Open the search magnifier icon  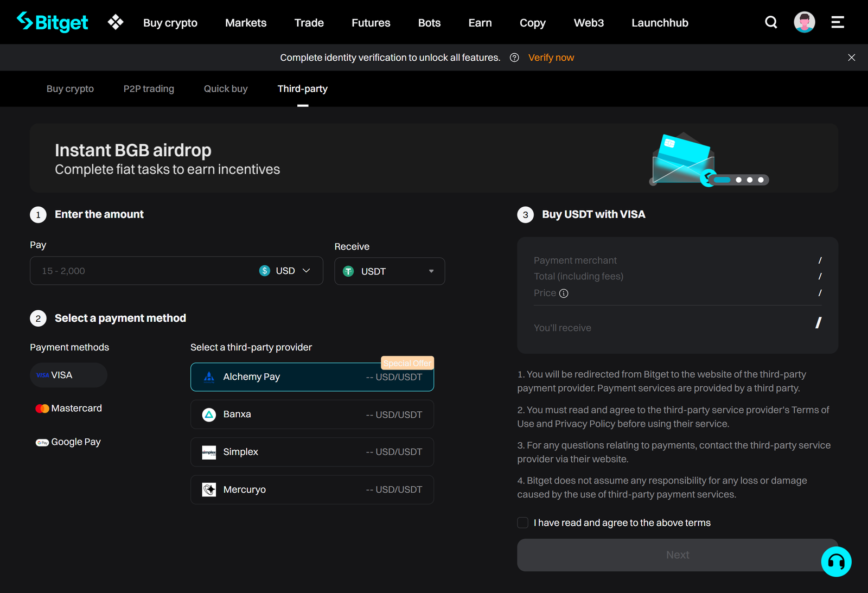point(771,22)
